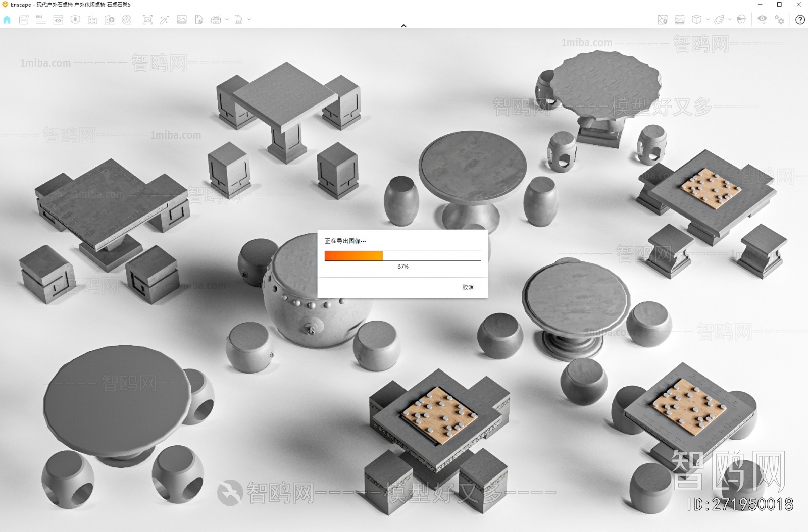The image size is (808, 532).
Task: Open Visual Settings eye slider icon
Action: (x=762, y=20)
